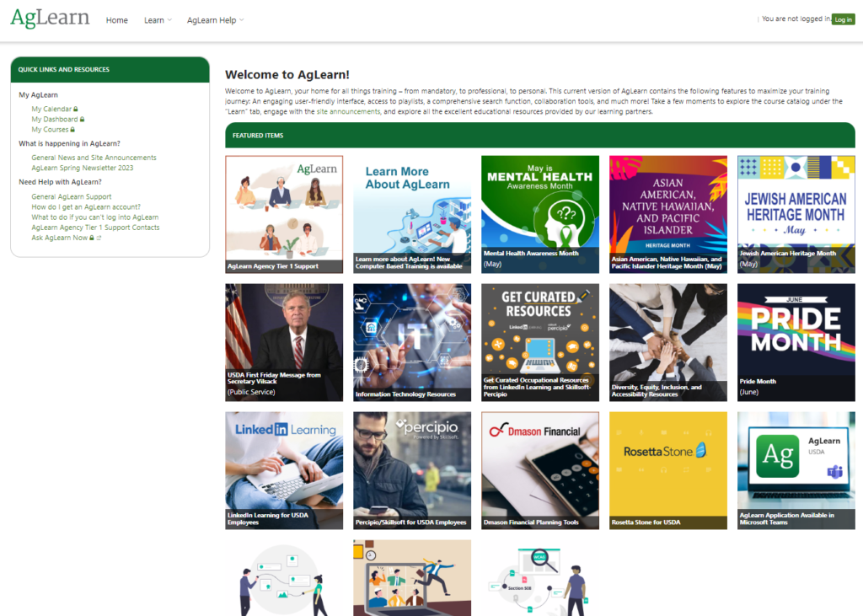The height and width of the screenshot is (616, 863).
Task: Click 'What to do if you can't log into AgLearn'
Action: 94,217
